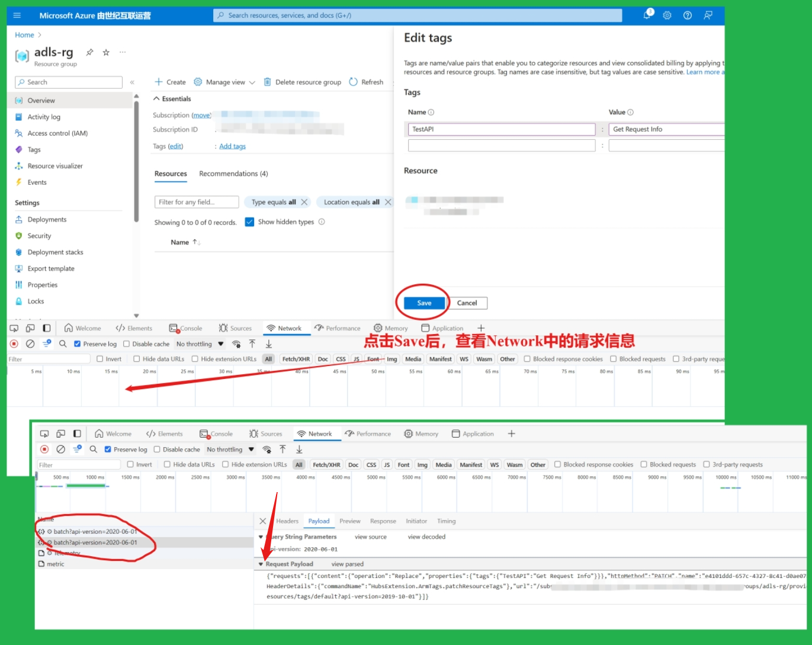Select Fetch/XHR filter in upper DevTools

pyautogui.click(x=296, y=359)
